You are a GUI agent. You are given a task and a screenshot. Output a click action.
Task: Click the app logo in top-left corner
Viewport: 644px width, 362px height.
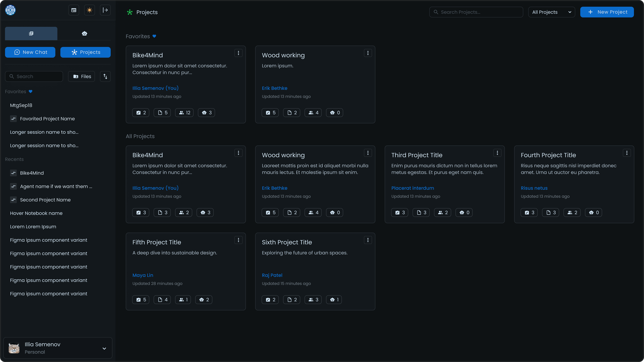click(11, 10)
